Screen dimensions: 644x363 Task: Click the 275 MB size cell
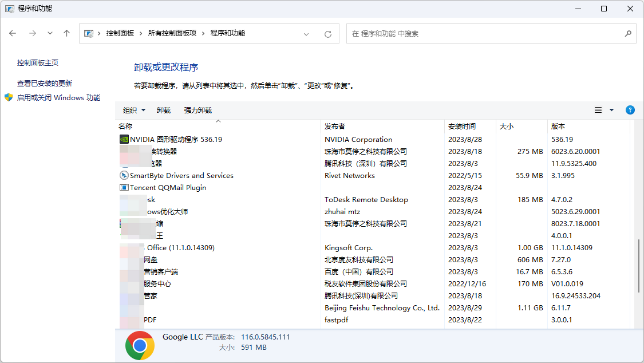530,152
